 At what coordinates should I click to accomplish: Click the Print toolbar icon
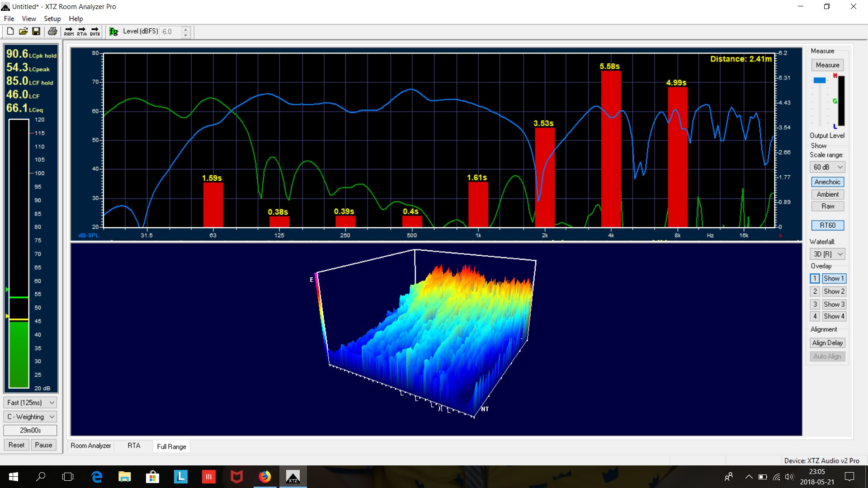pyautogui.click(x=52, y=31)
